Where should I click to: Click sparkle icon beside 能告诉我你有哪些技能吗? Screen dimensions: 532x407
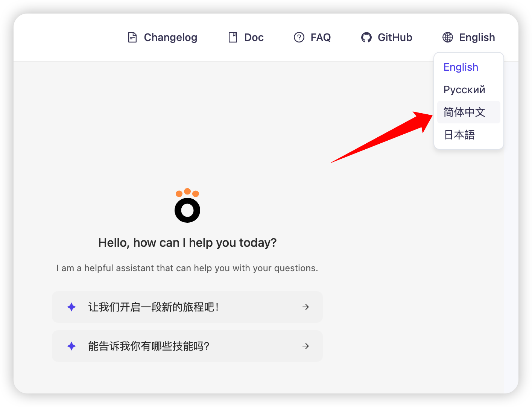pyautogui.click(x=71, y=346)
